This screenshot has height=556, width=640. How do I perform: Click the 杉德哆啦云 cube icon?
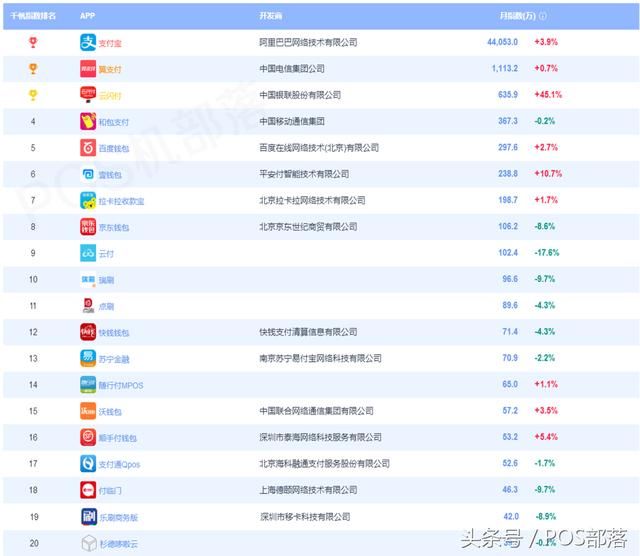[x=89, y=543]
